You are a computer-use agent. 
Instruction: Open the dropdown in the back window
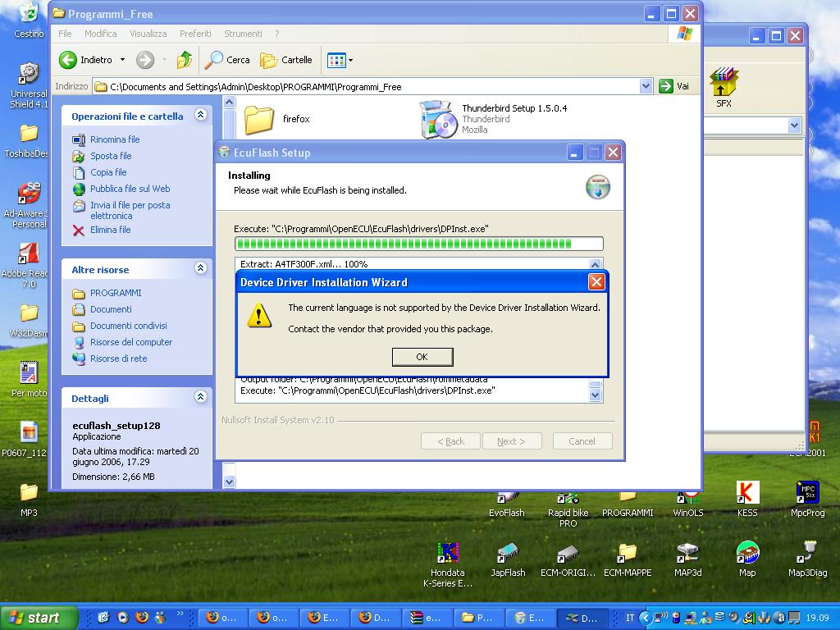pyautogui.click(x=794, y=126)
